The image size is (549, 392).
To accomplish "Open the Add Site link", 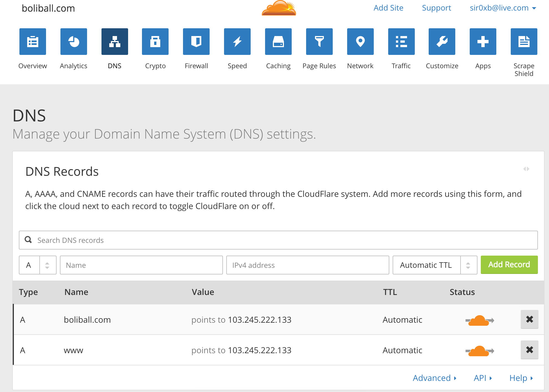I will (388, 8).
